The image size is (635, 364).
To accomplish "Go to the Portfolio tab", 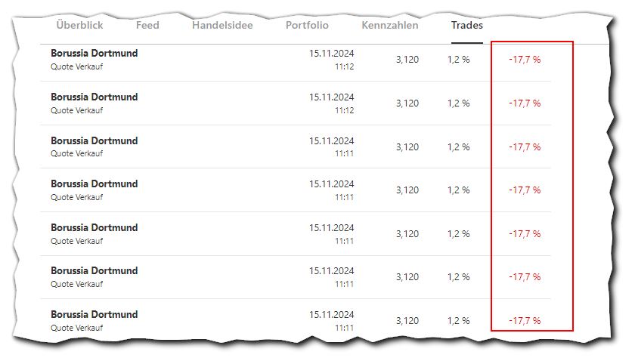I will pyautogui.click(x=307, y=25).
